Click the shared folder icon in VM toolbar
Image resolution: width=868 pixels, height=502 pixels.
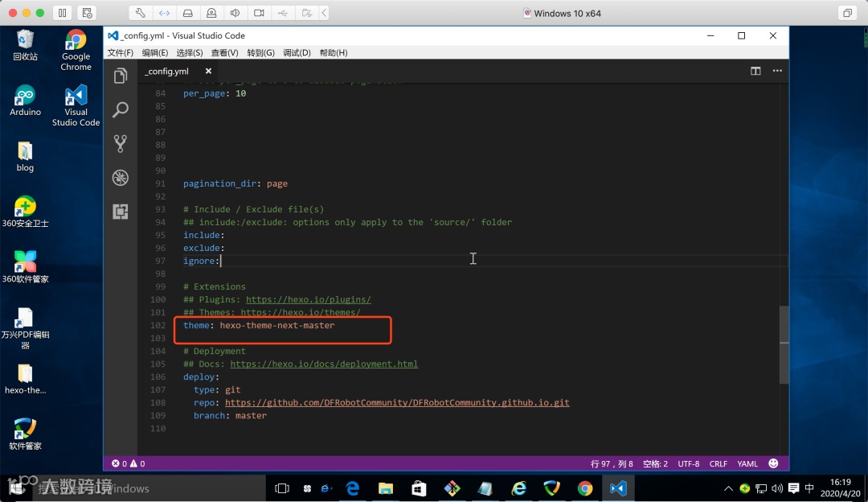coord(307,13)
